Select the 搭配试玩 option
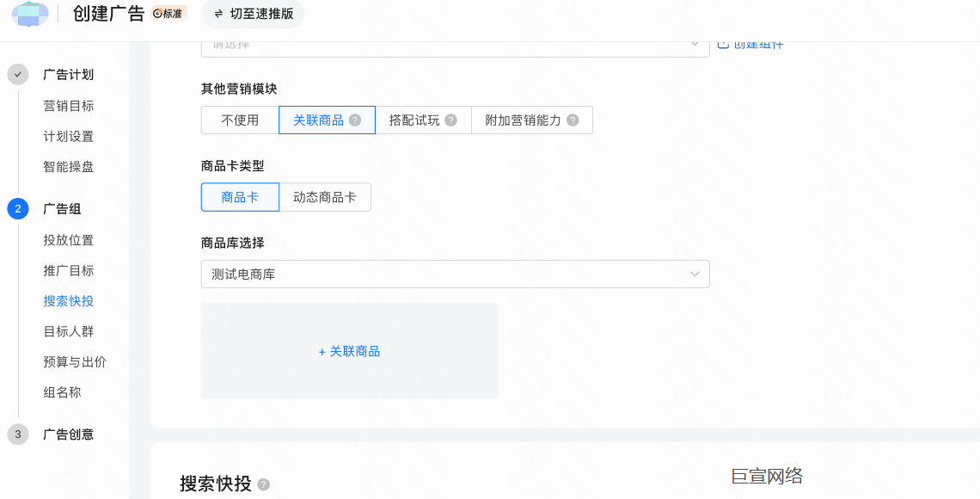This screenshot has width=980, height=499. (423, 120)
